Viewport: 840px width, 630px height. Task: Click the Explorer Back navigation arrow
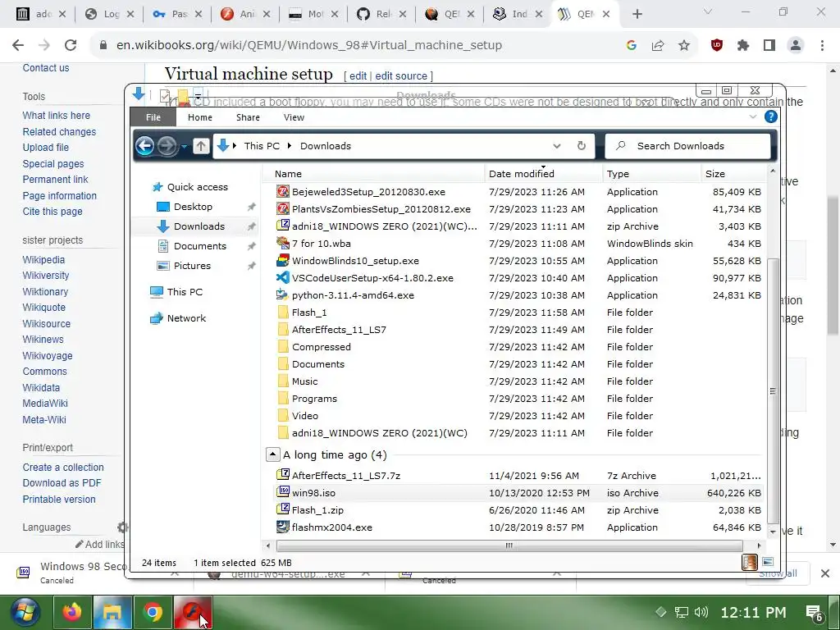pyautogui.click(x=144, y=146)
